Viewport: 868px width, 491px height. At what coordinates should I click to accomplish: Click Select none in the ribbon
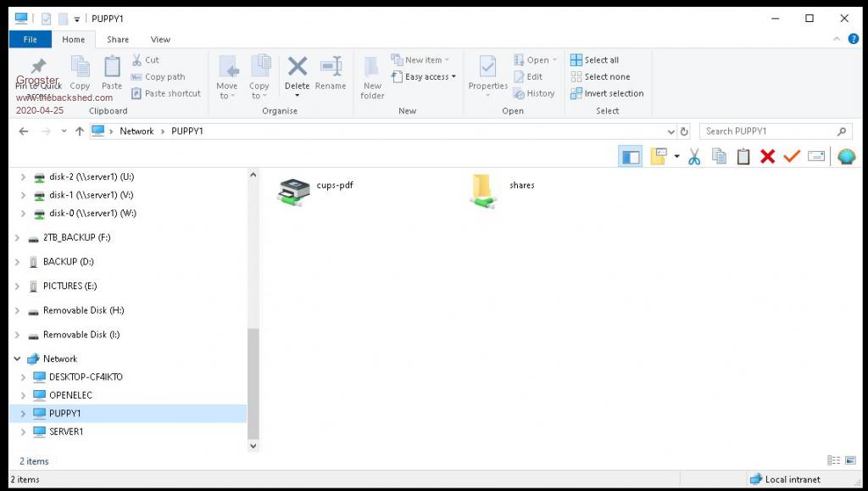(600, 77)
